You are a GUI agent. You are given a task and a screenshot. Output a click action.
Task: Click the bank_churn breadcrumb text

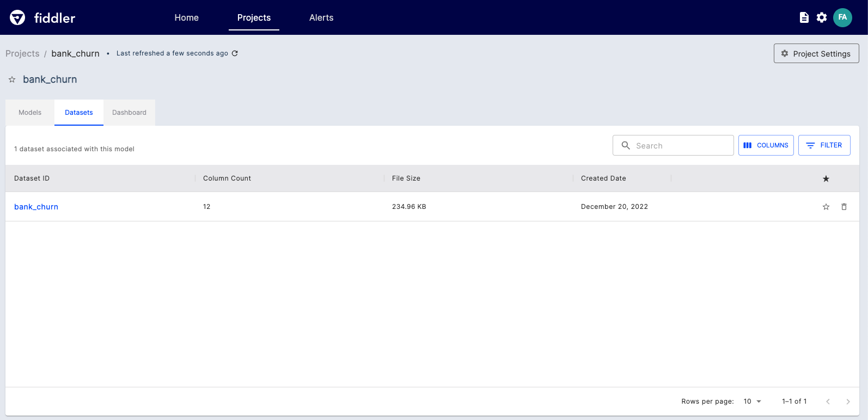point(75,53)
